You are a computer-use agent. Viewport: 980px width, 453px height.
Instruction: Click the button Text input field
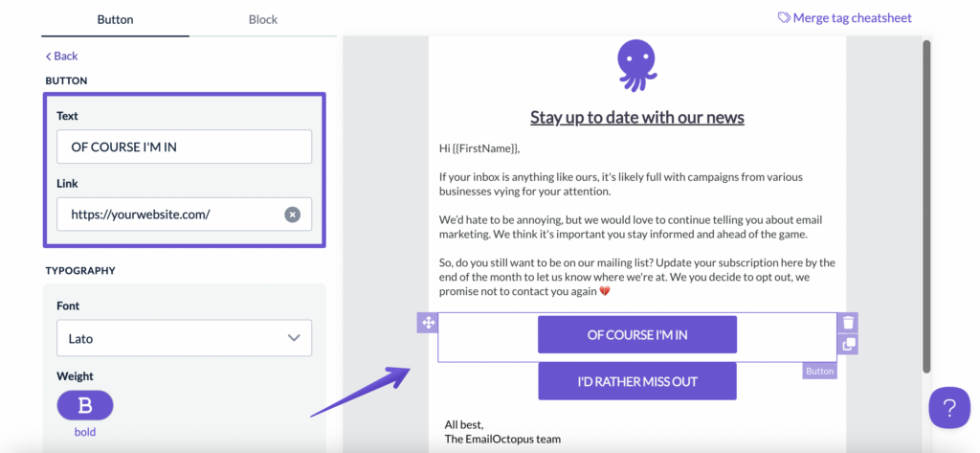[x=184, y=147]
